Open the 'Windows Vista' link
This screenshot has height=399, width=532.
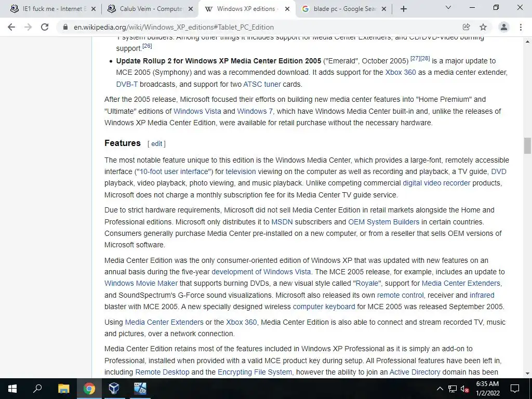[x=197, y=111]
